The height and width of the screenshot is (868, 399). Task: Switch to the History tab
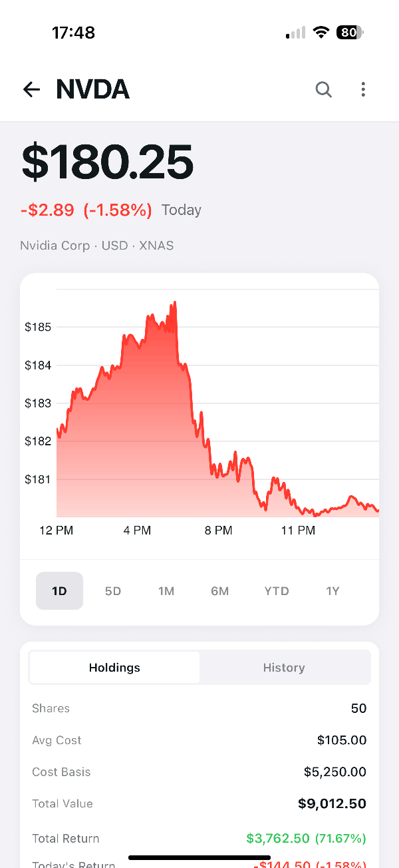[284, 668]
